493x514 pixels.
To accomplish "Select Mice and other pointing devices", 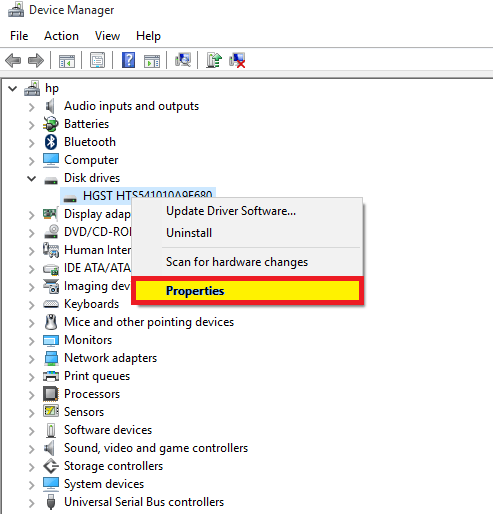I will (x=149, y=322).
